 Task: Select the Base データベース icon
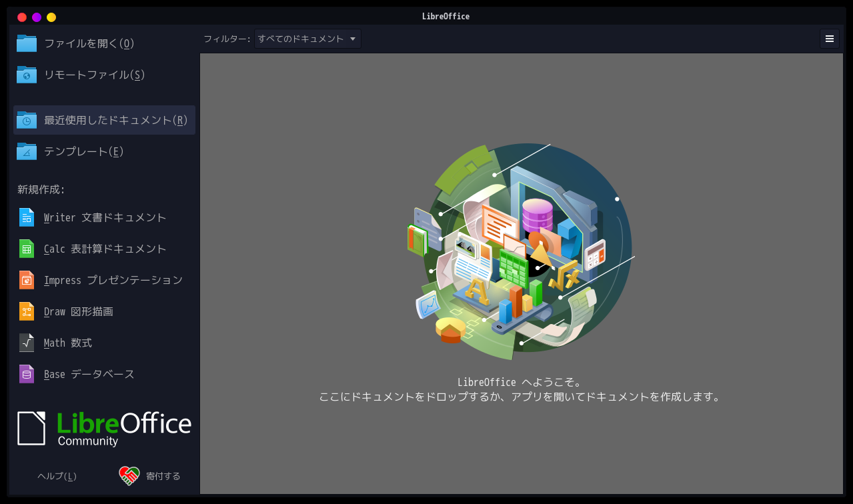pos(26,373)
